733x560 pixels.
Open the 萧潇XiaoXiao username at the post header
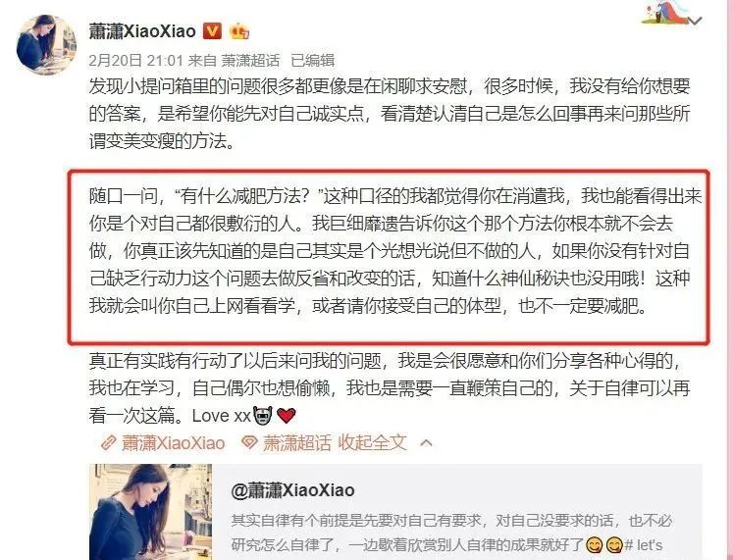142,31
